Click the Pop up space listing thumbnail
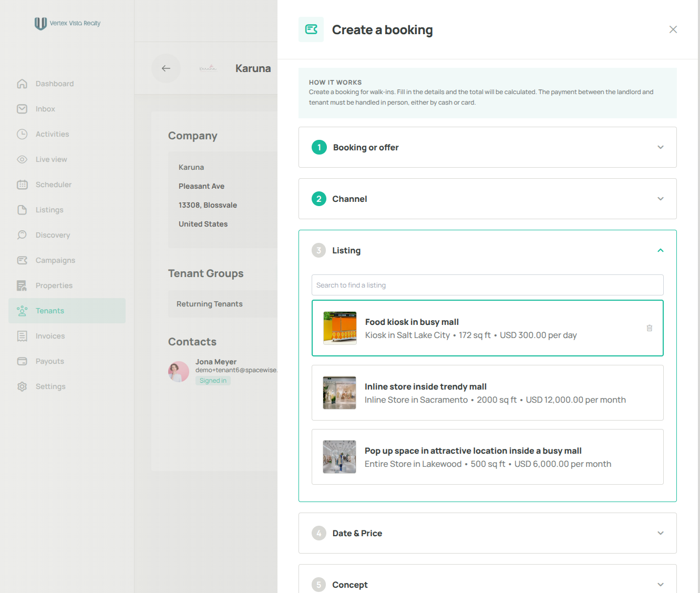 tap(339, 457)
